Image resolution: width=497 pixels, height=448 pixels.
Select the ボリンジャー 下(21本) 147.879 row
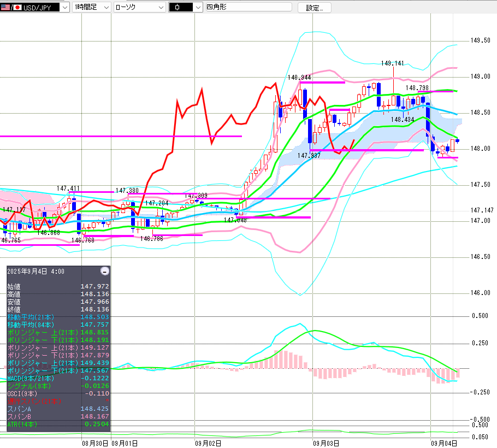58,355
